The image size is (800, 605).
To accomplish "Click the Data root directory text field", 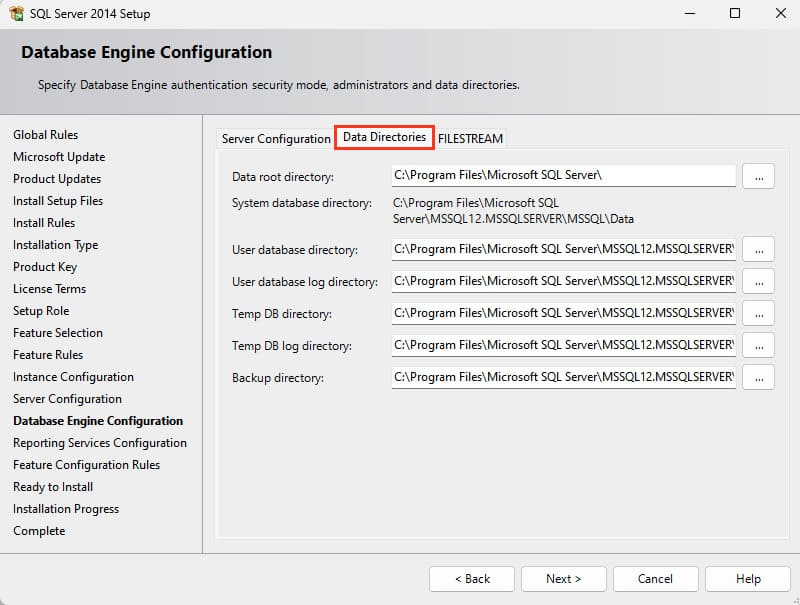I will coord(564,176).
